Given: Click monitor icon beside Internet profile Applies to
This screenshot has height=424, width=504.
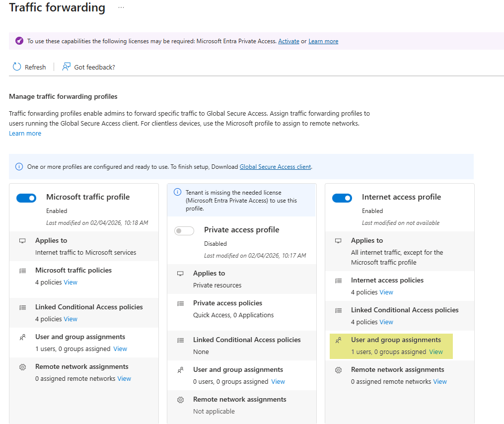Looking at the screenshot, I should [338, 240].
